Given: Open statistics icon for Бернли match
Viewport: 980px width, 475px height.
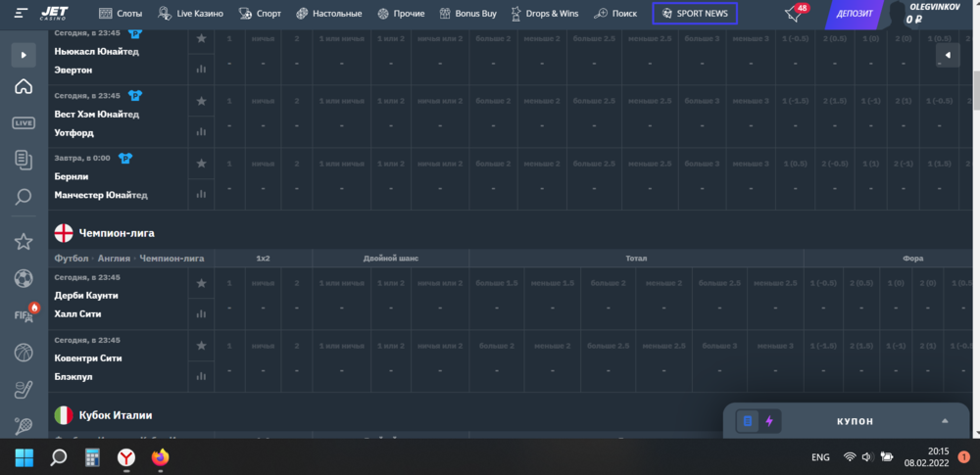Looking at the screenshot, I should pyautogui.click(x=201, y=194).
